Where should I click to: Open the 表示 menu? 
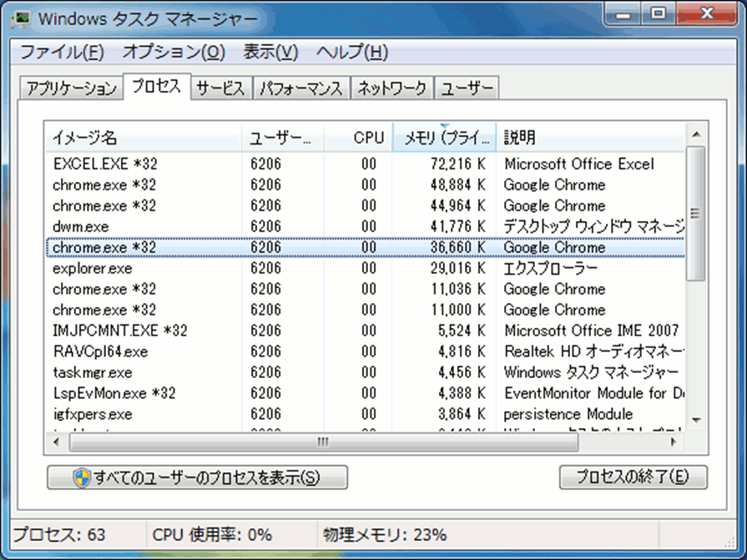(x=270, y=52)
